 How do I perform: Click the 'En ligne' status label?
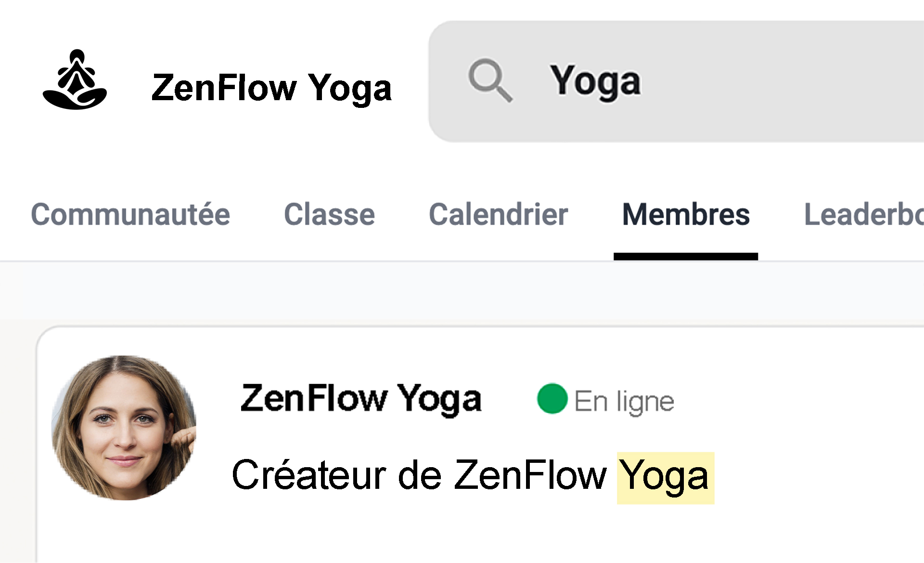624,401
